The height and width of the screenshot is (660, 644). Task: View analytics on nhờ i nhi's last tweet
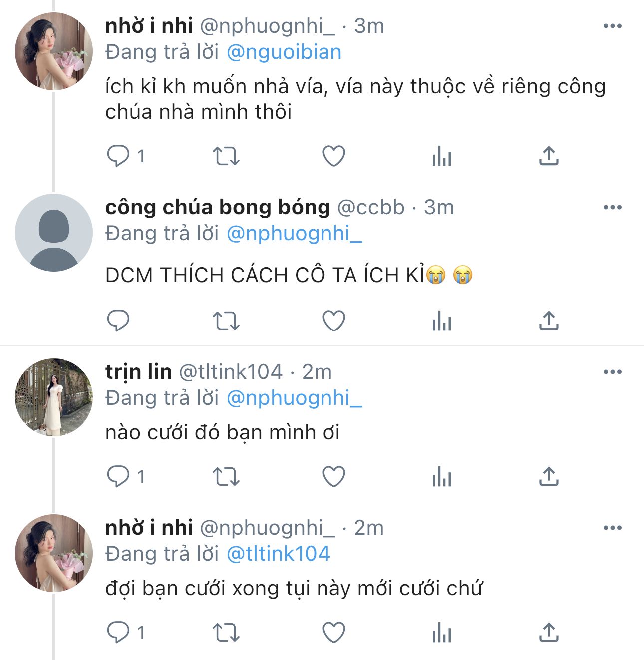click(442, 633)
